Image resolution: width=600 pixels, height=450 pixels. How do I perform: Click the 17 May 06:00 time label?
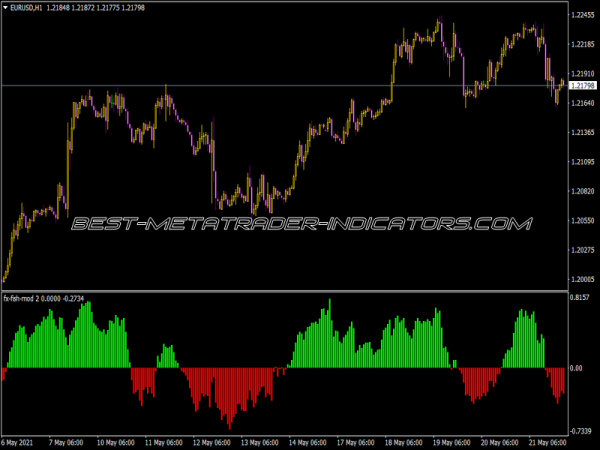[355, 443]
